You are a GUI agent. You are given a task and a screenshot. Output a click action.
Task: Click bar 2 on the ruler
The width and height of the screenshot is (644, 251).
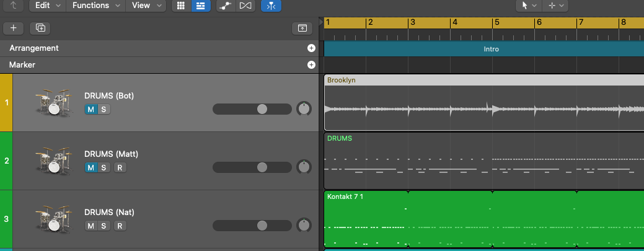click(x=371, y=22)
